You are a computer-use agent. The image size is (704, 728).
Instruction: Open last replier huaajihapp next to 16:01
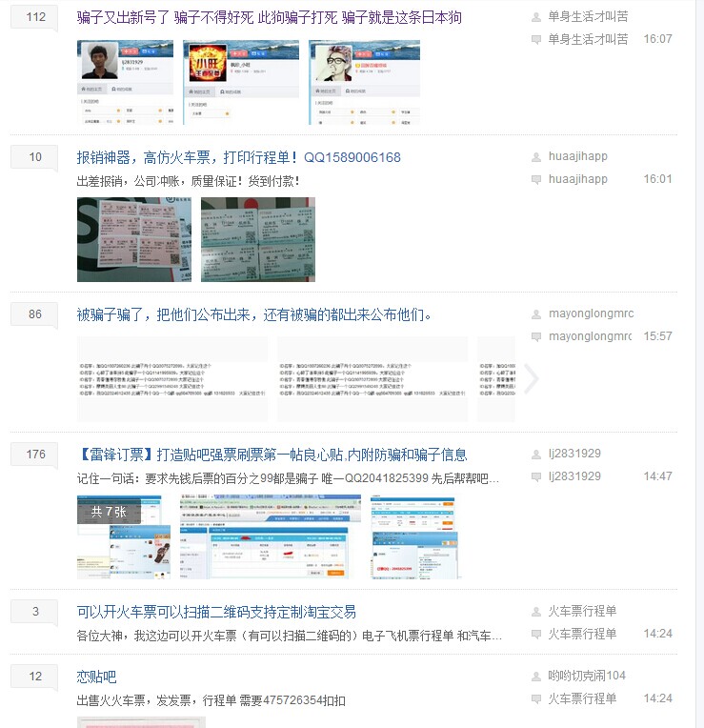pos(577,179)
